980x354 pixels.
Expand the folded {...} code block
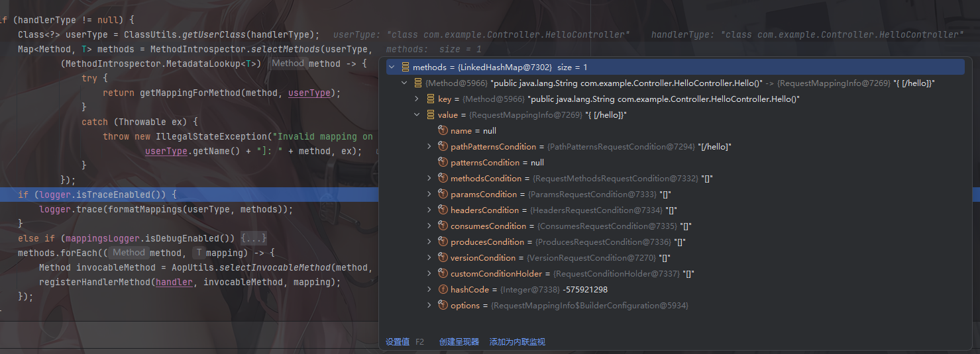pos(253,238)
